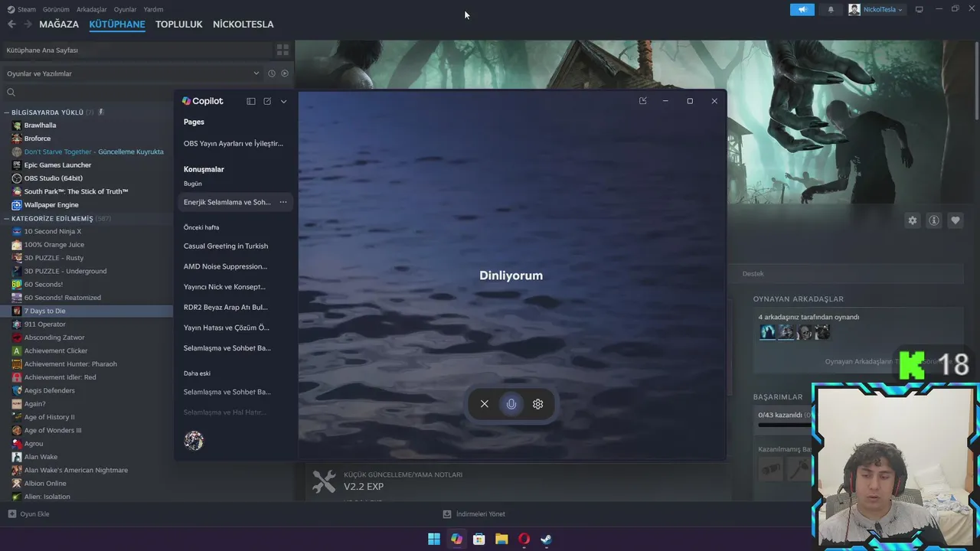
Task: Open File Explorer from taskbar
Action: pos(501,539)
